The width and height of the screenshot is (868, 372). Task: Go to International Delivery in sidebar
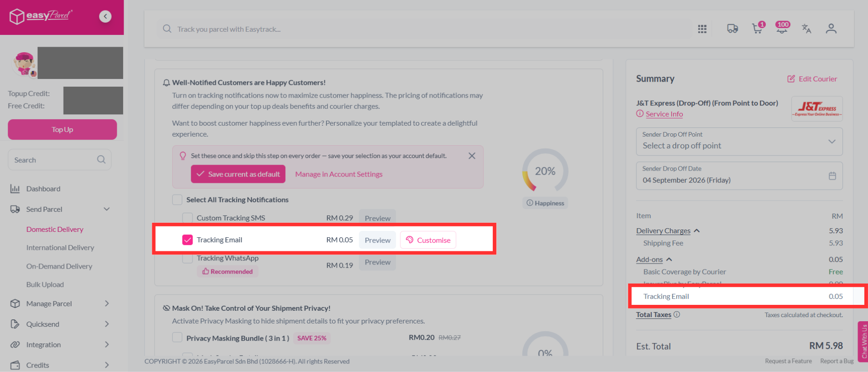(x=60, y=248)
